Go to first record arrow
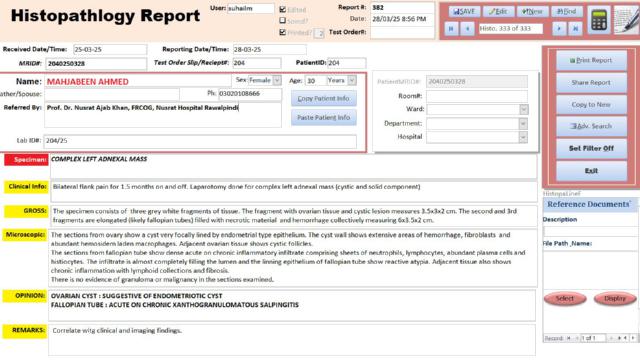This screenshot has height=360, width=640. coord(451,29)
